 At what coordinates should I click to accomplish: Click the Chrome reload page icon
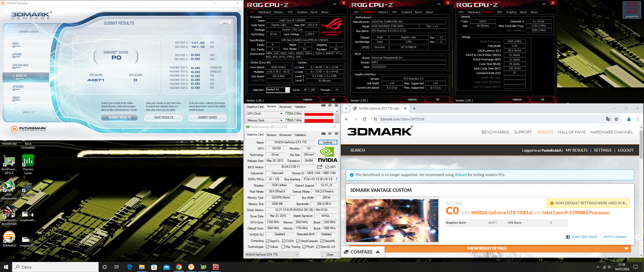(365, 119)
